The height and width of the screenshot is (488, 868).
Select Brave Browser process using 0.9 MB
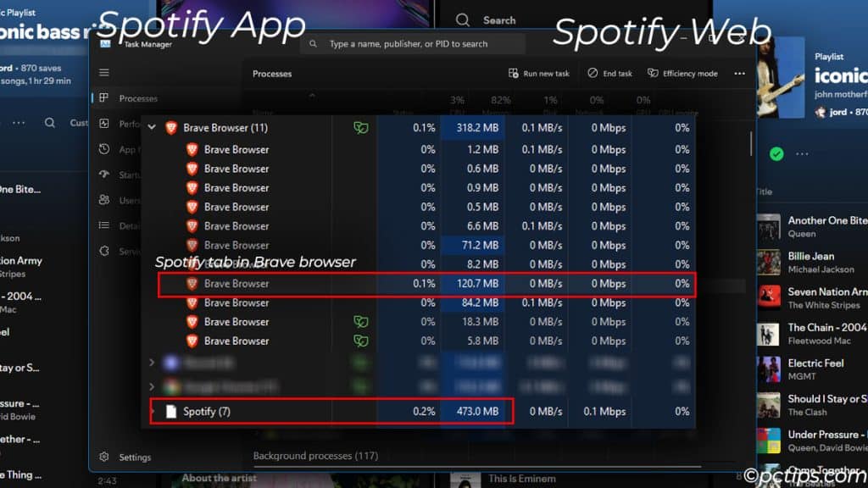click(419, 187)
